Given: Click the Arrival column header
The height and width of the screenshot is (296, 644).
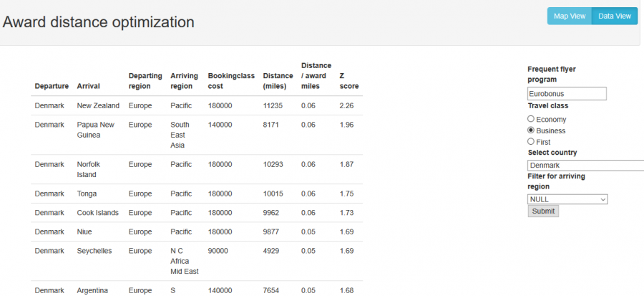Looking at the screenshot, I should pyautogui.click(x=89, y=87).
